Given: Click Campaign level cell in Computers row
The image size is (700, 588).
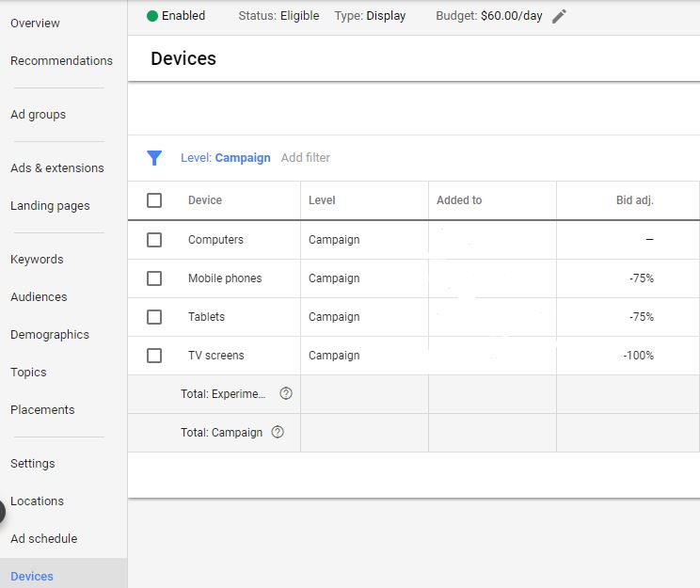Looking at the screenshot, I should coord(334,240).
